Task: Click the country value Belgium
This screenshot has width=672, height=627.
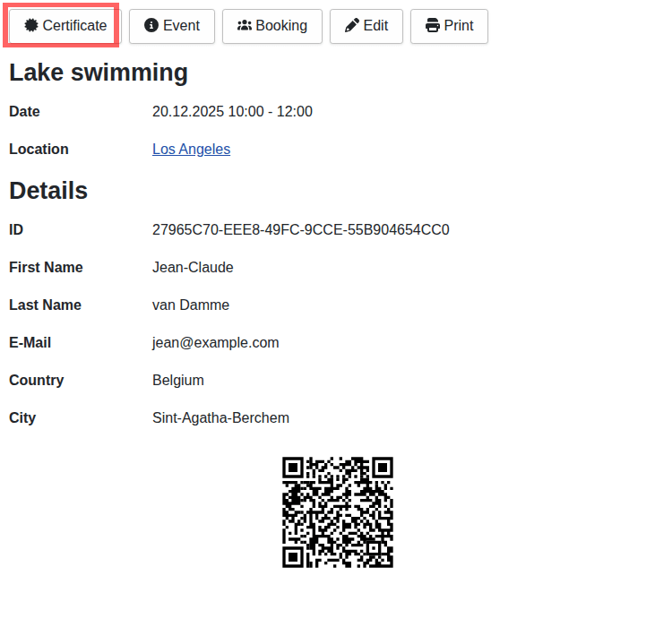Action: 178,381
